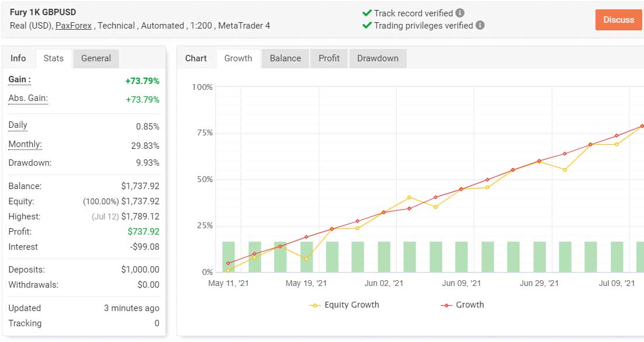Switch chart to Balance tab
Screen dimensions: 644x342
(285, 58)
